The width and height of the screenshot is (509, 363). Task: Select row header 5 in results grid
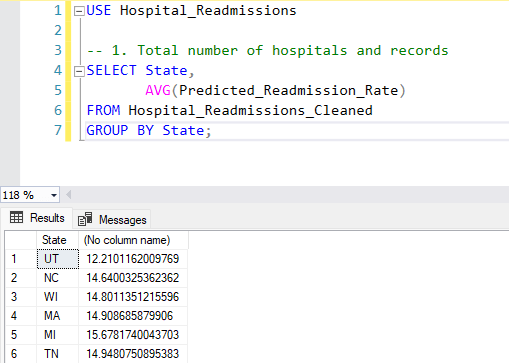coord(21,335)
